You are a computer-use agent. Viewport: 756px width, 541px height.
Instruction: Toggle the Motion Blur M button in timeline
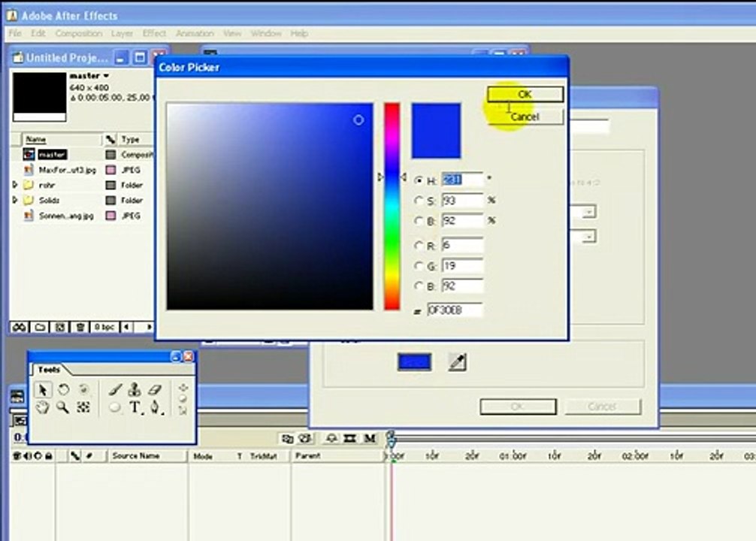click(x=370, y=438)
